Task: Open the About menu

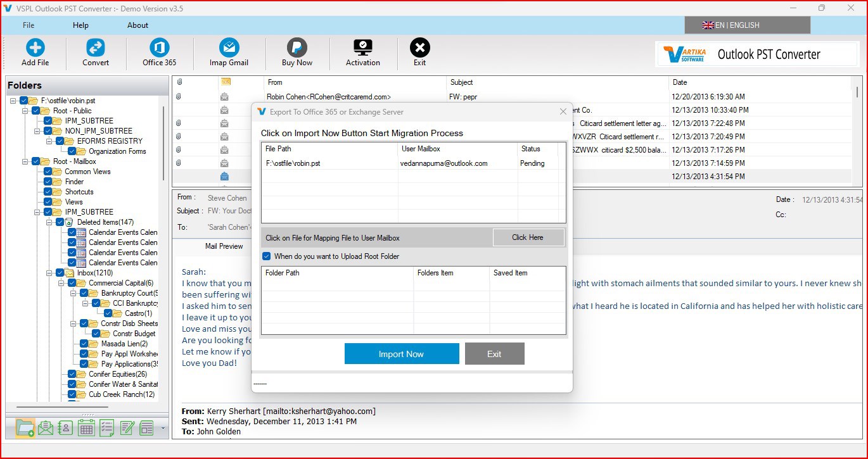Action: click(x=137, y=25)
